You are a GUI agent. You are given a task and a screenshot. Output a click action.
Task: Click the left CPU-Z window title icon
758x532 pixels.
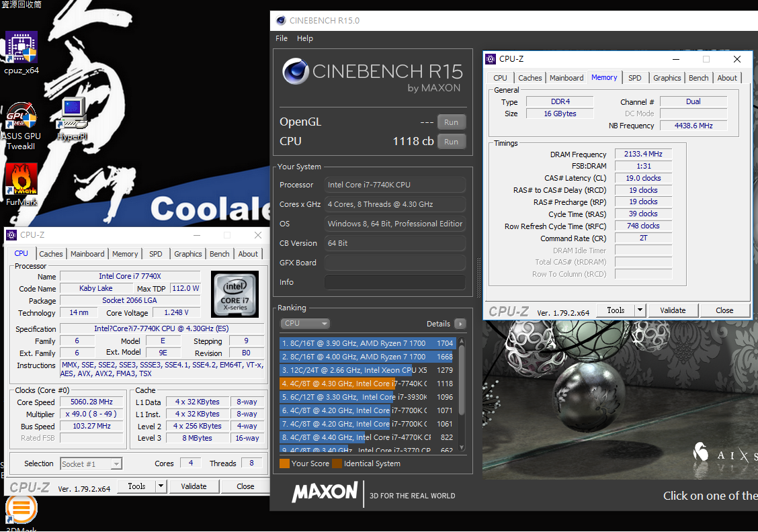pyautogui.click(x=11, y=235)
